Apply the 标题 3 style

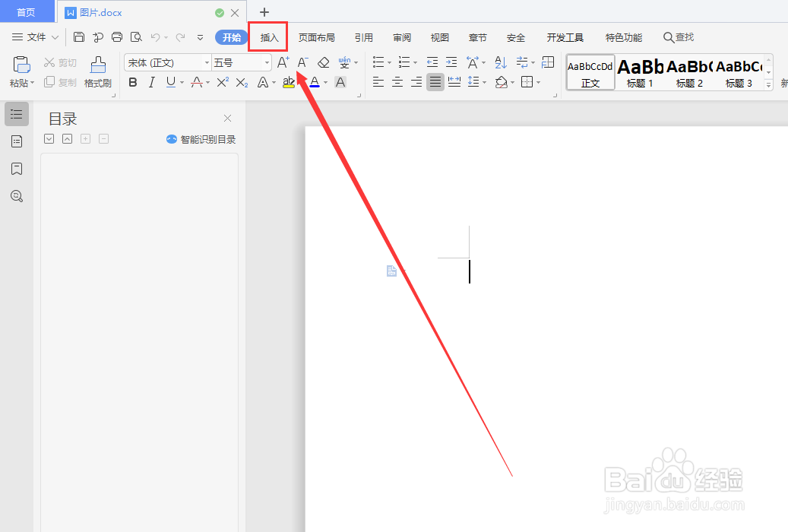pyautogui.click(x=739, y=72)
